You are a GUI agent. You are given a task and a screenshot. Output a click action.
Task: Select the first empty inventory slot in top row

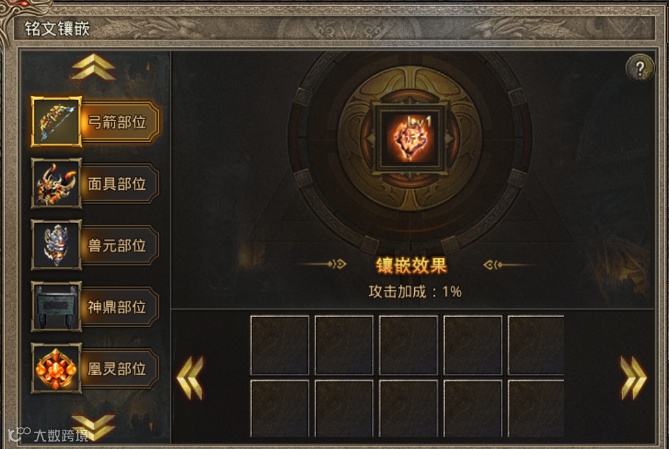click(280, 345)
